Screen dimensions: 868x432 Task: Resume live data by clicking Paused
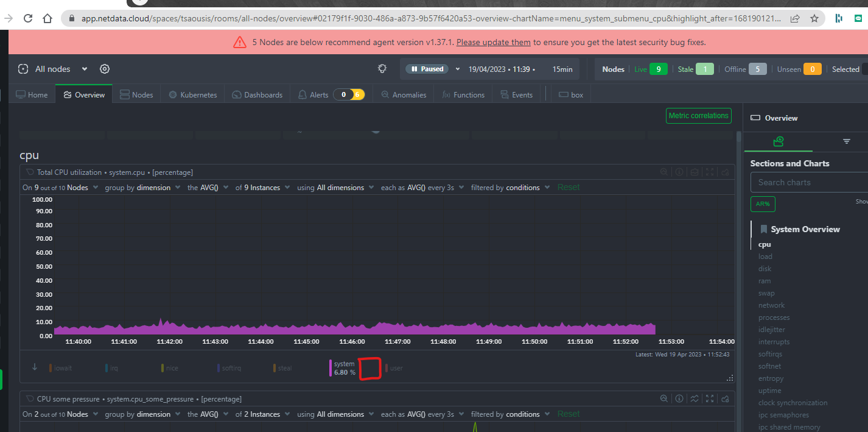[427, 69]
